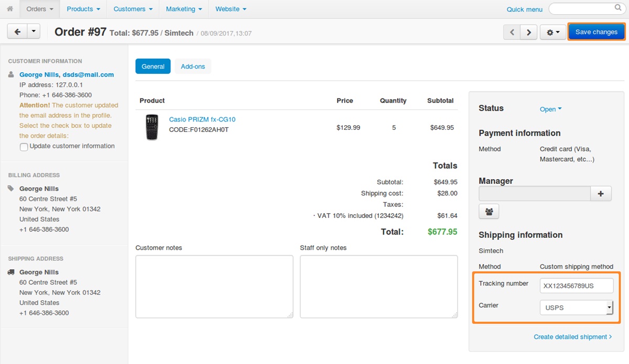Expand the dropdown beside the back arrow
The image size is (629, 364).
coord(33,32)
